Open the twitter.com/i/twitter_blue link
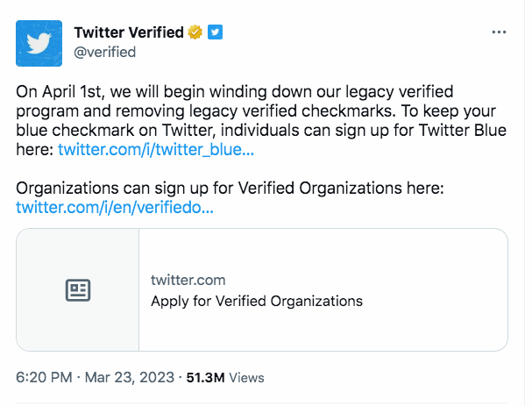The width and height of the screenshot is (532, 406). pos(156,149)
